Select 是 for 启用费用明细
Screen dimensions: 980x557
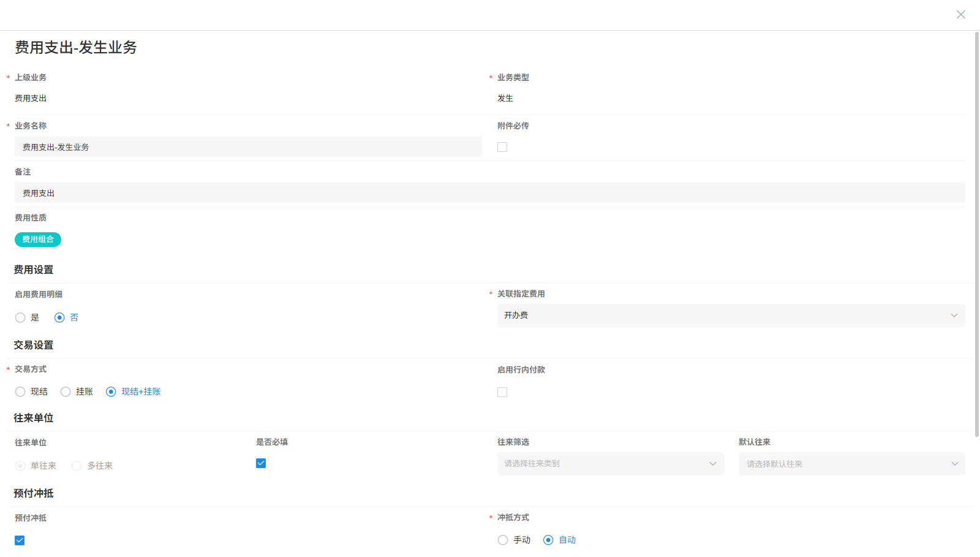click(x=20, y=317)
